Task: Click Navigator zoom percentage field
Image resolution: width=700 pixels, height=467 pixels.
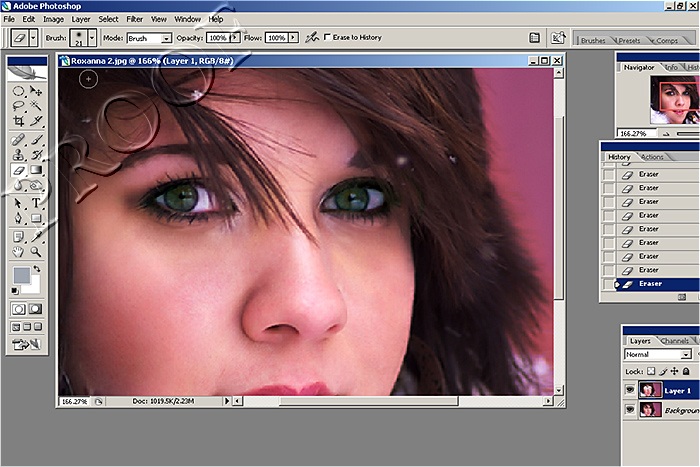Action: point(636,133)
